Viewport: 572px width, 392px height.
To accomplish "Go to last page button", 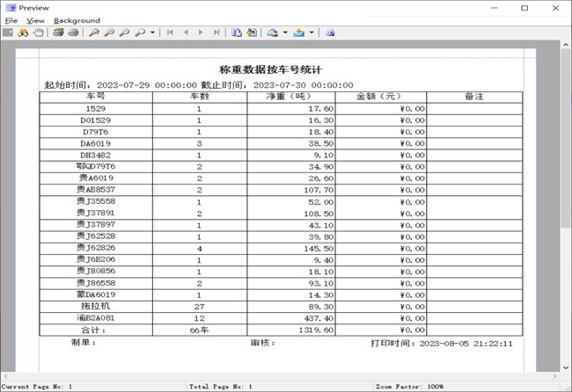I will [x=216, y=33].
